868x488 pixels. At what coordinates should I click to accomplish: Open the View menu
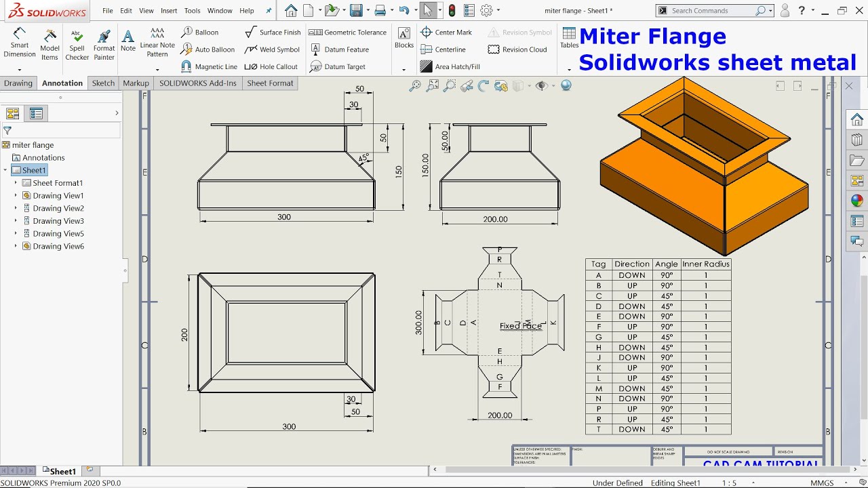tap(146, 11)
